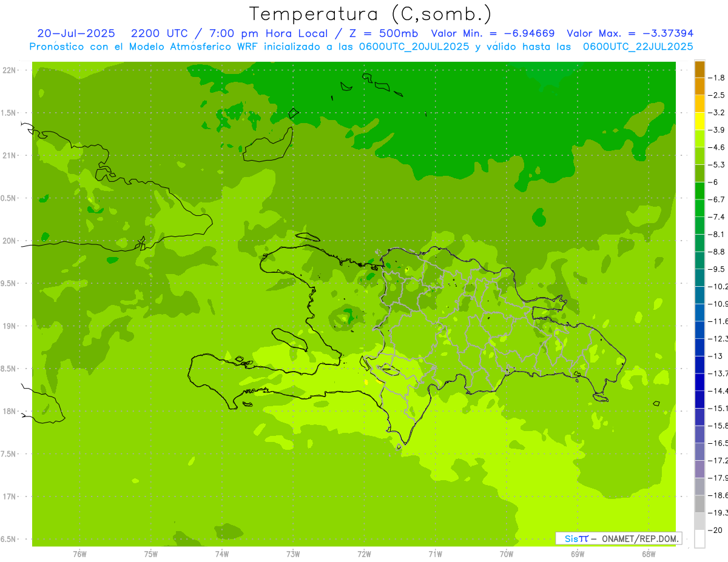The image size is (728, 562).
Task: Select the date text "20-Jul-2025"
Action: 76,33
